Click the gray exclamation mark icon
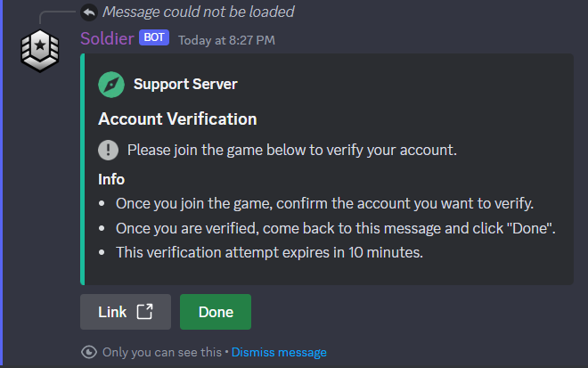588x368 pixels. (x=108, y=150)
